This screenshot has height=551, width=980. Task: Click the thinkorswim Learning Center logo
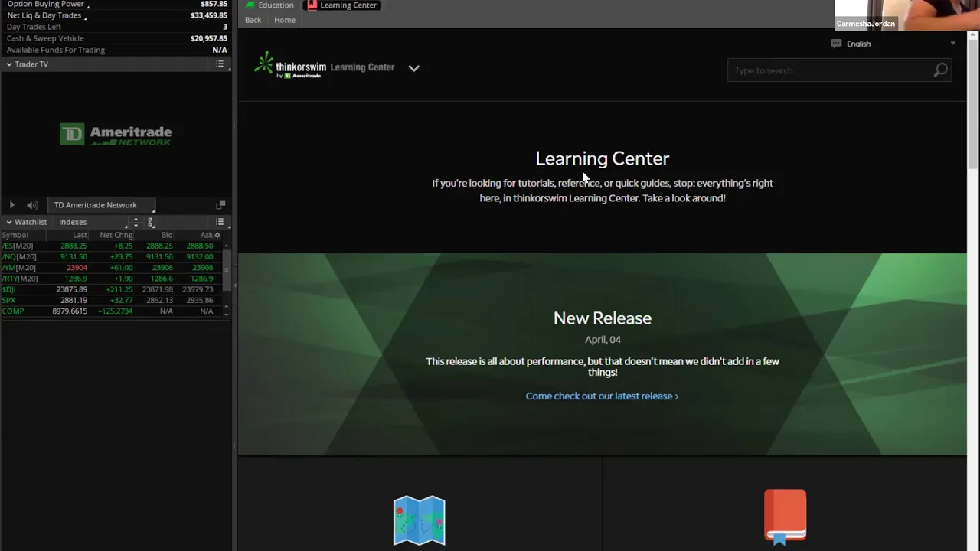click(325, 66)
